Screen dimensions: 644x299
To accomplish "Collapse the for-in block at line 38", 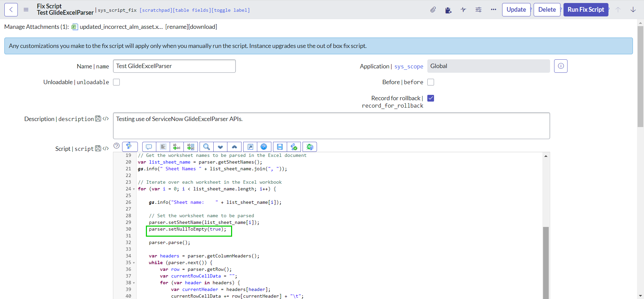I will tap(134, 283).
